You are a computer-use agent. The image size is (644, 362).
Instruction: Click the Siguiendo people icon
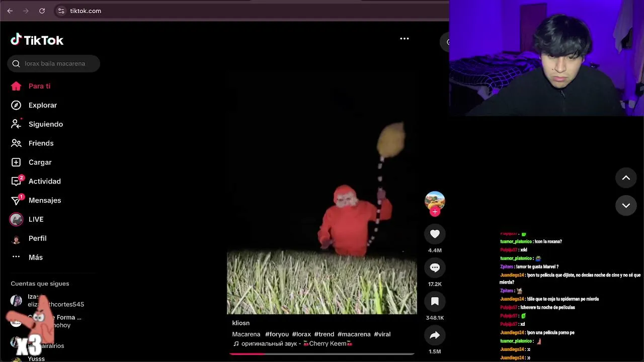[x=16, y=124]
